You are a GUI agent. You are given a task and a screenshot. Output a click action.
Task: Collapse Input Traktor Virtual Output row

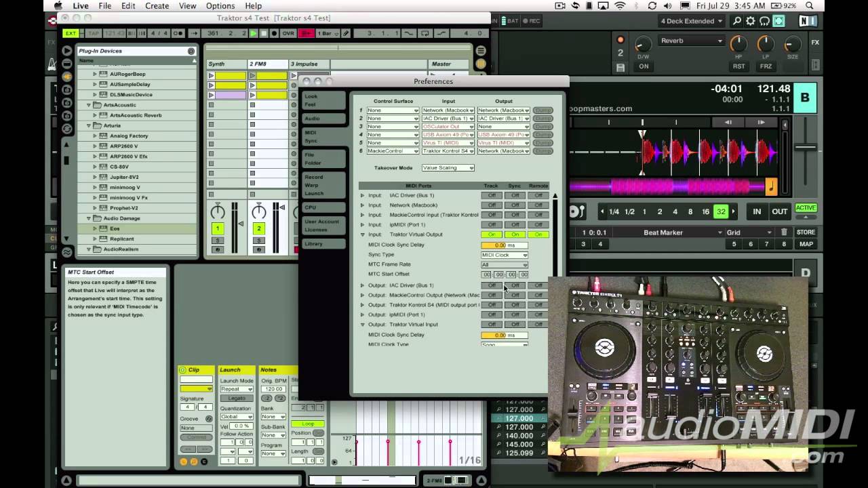(362, 235)
